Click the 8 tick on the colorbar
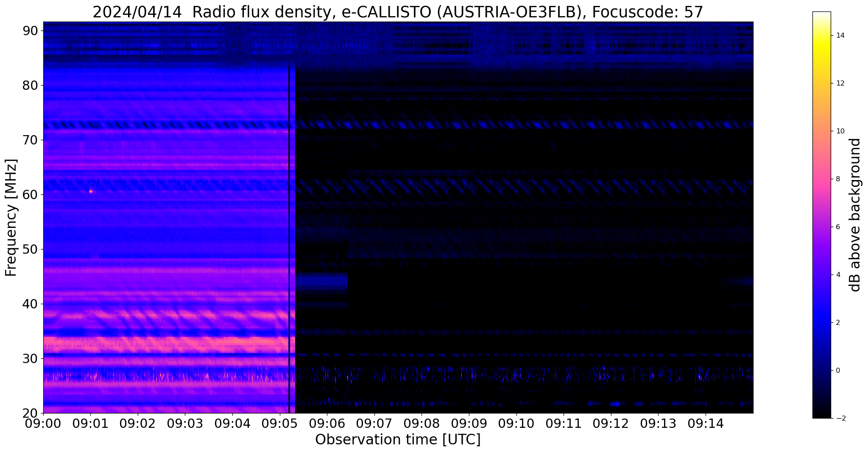Viewport: 868px width, 452px height. [x=837, y=179]
